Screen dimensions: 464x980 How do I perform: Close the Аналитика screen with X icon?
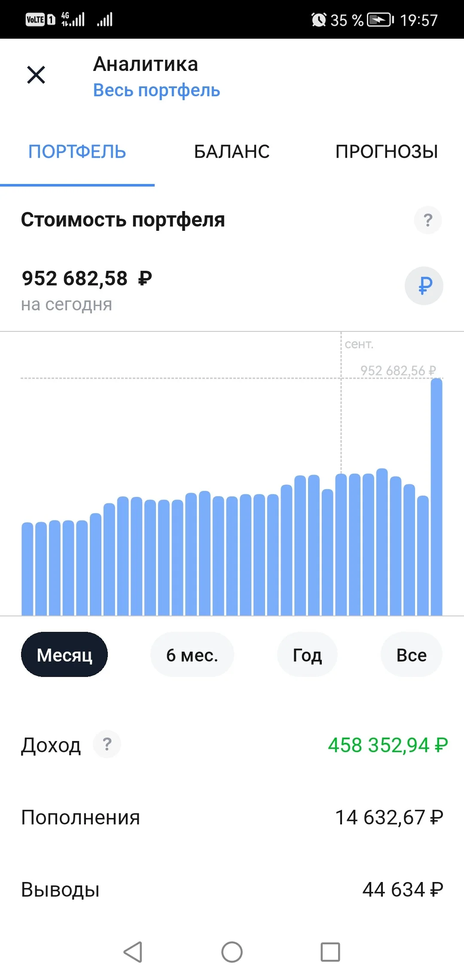(x=36, y=75)
